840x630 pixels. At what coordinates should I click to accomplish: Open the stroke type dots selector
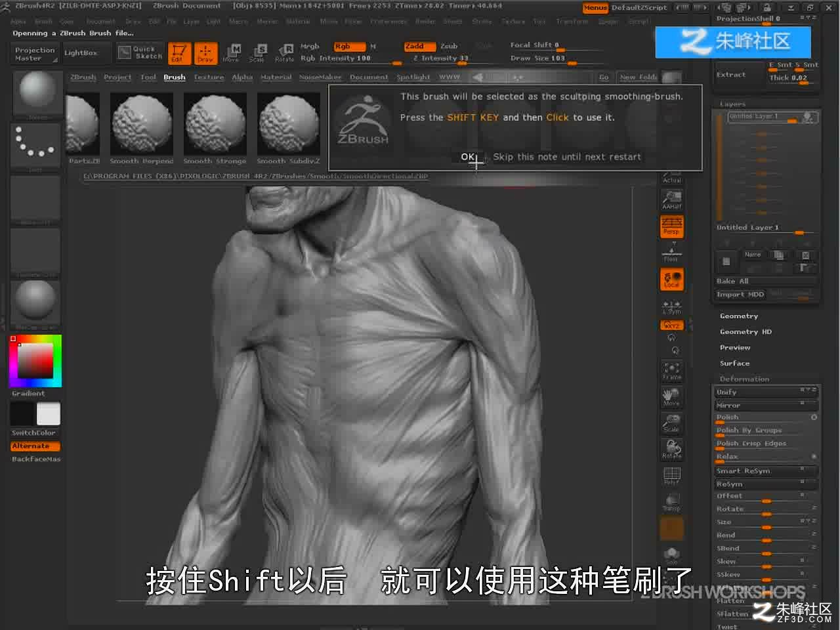(35, 146)
